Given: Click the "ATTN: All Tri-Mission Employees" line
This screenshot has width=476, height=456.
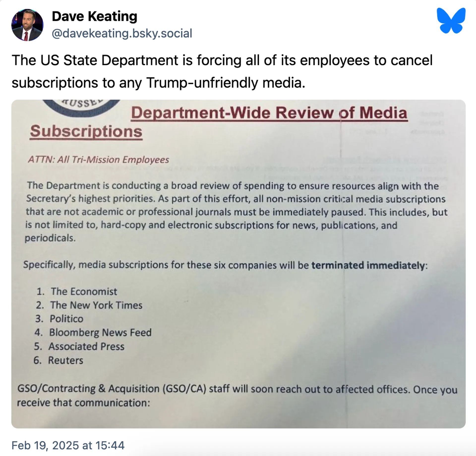Looking at the screenshot, I should pyautogui.click(x=98, y=160).
